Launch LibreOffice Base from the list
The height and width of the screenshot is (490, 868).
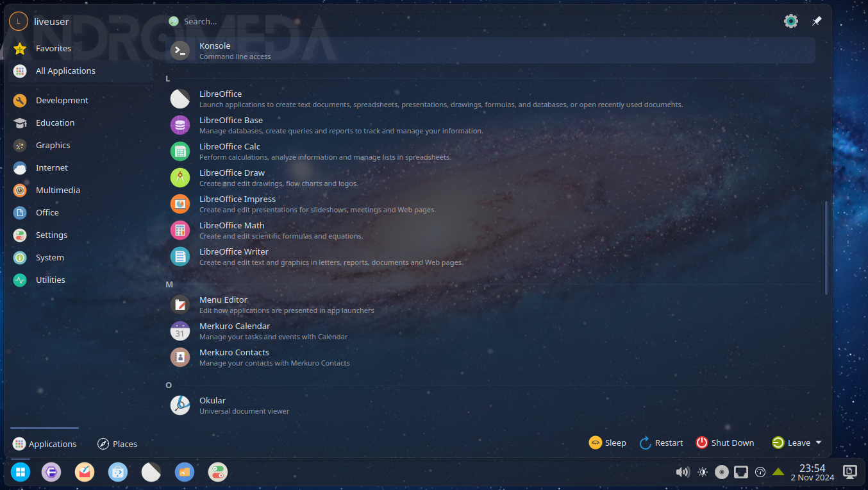tap(490, 125)
